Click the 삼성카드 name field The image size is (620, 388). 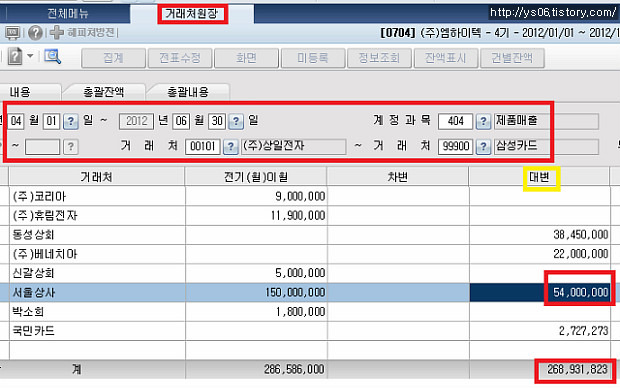pyautogui.click(x=546, y=146)
